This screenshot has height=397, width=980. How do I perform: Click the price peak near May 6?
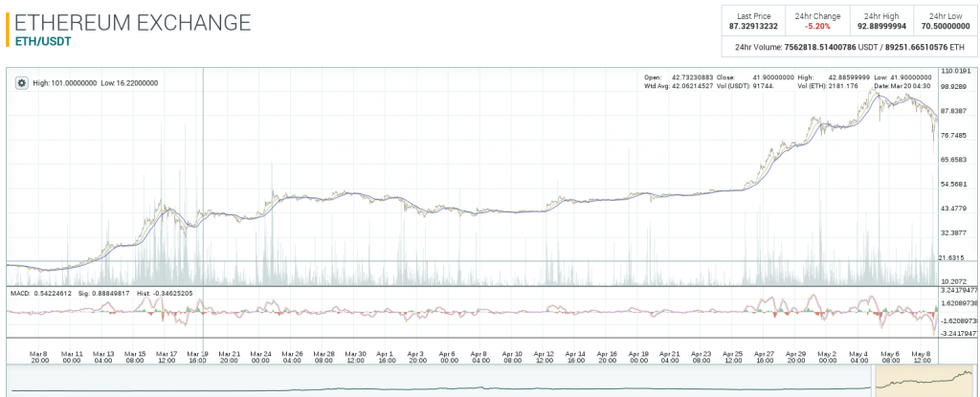coord(878,91)
